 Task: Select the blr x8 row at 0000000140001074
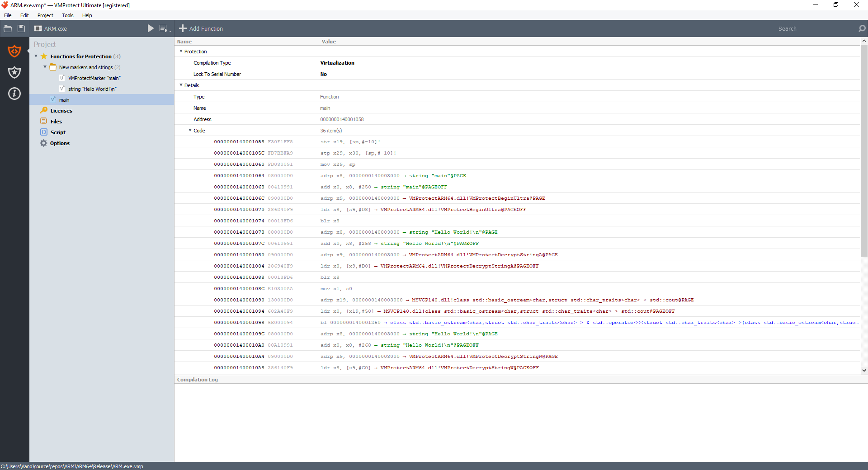click(x=517, y=221)
